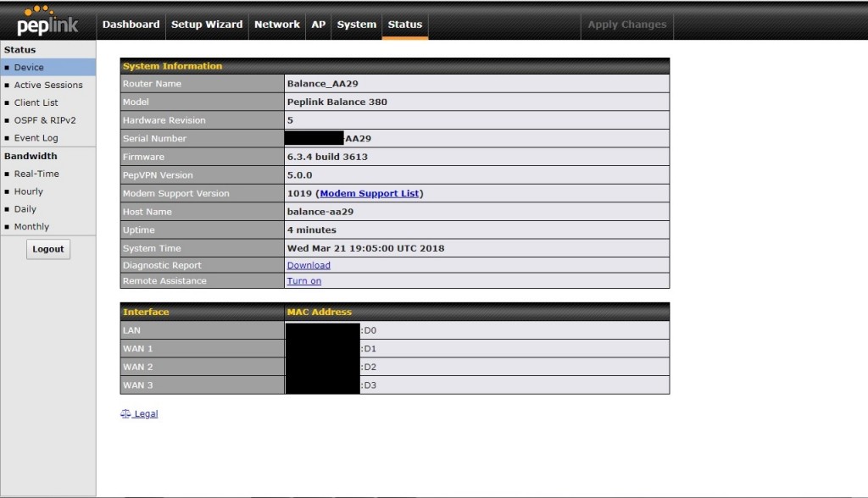Click the Peplink logo
The height and width of the screenshot is (498, 868).
[x=47, y=21]
